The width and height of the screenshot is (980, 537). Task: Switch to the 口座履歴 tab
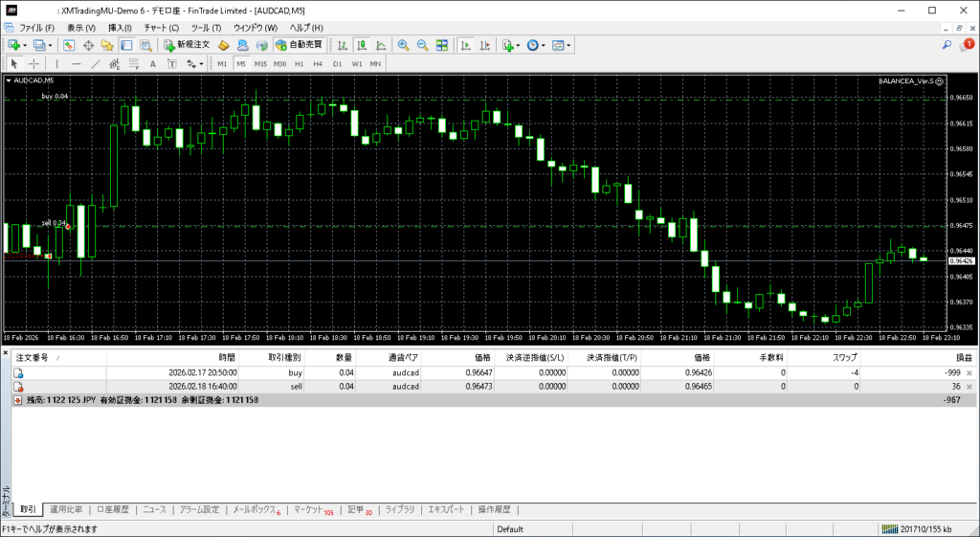click(x=112, y=509)
